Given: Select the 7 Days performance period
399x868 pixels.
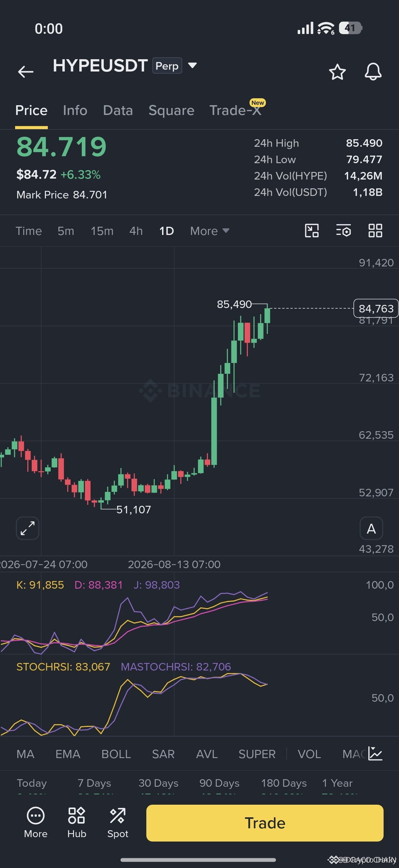Looking at the screenshot, I should (94, 783).
